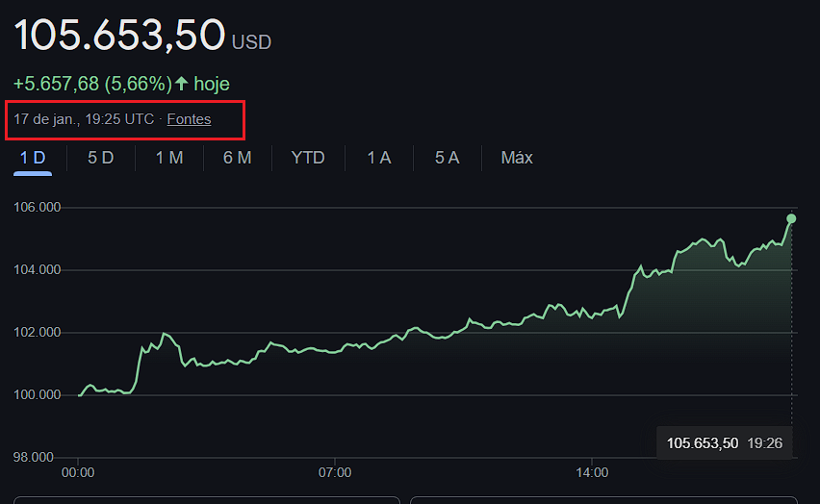Click the hoje label
820x504 pixels.
click(212, 84)
